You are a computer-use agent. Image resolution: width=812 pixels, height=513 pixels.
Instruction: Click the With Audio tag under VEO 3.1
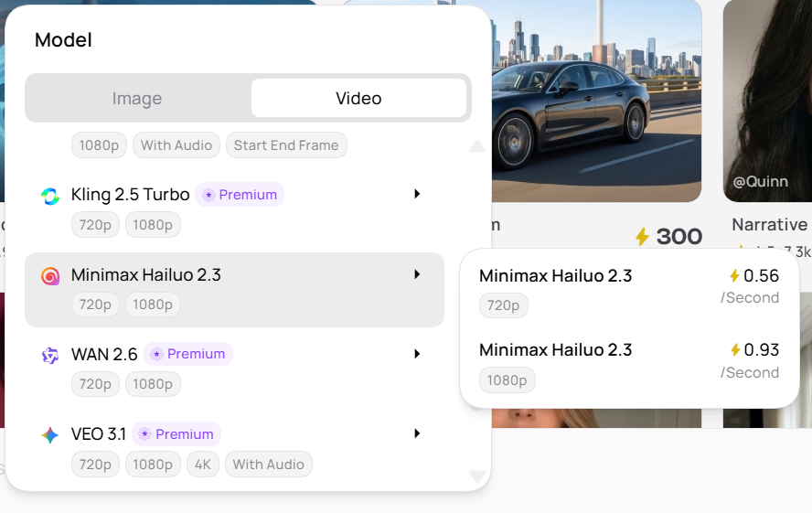(x=268, y=465)
